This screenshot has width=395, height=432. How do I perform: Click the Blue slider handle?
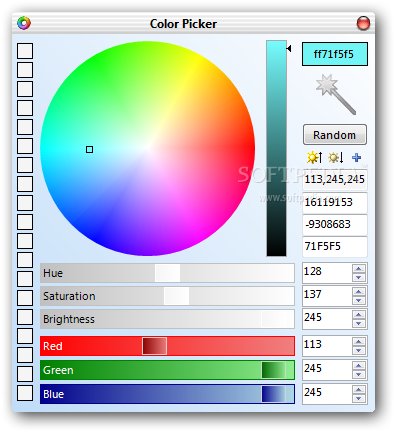click(274, 394)
